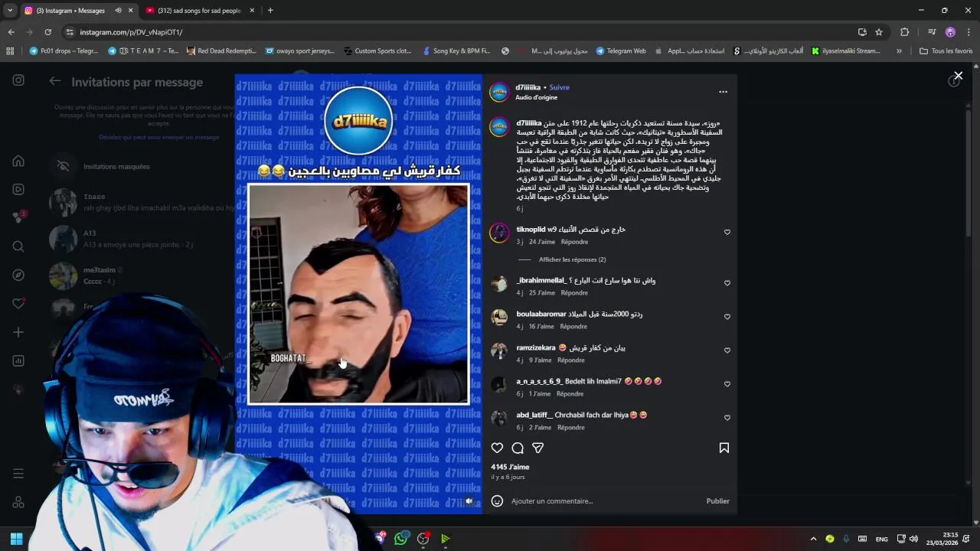Go back from Invitations par message
The width and height of the screenshot is (980, 551).
coord(55,81)
